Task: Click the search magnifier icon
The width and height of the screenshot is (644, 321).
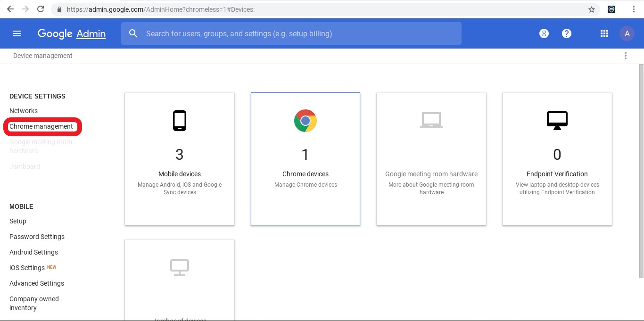Action: [x=133, y=33]
